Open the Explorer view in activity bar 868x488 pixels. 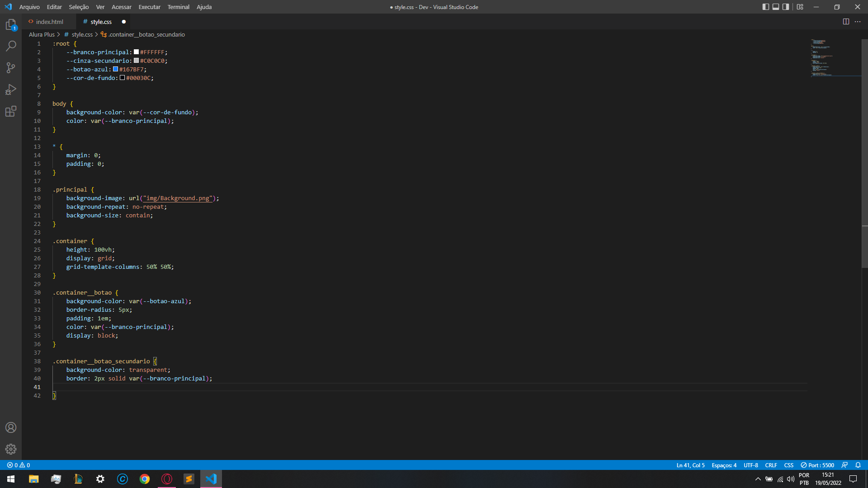tap(11, 24)
